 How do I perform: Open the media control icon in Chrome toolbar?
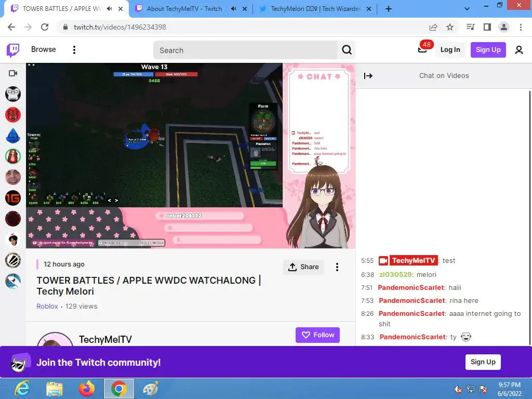pos(470,27)
